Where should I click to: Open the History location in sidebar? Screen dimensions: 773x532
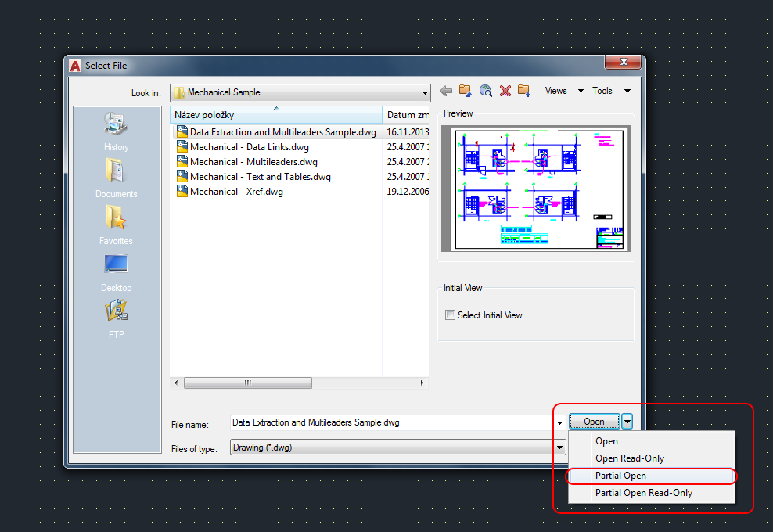click(x=116, y=131)
